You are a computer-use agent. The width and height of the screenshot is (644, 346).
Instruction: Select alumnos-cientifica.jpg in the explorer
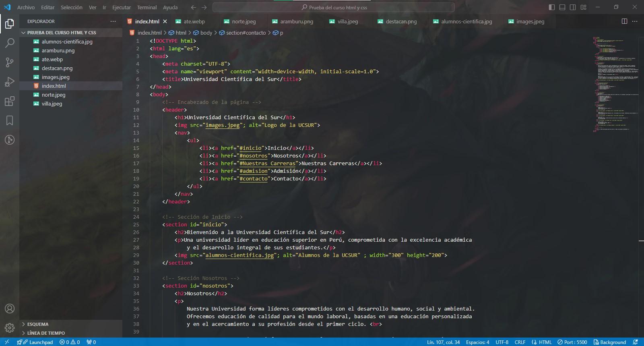tap(71, 41)
